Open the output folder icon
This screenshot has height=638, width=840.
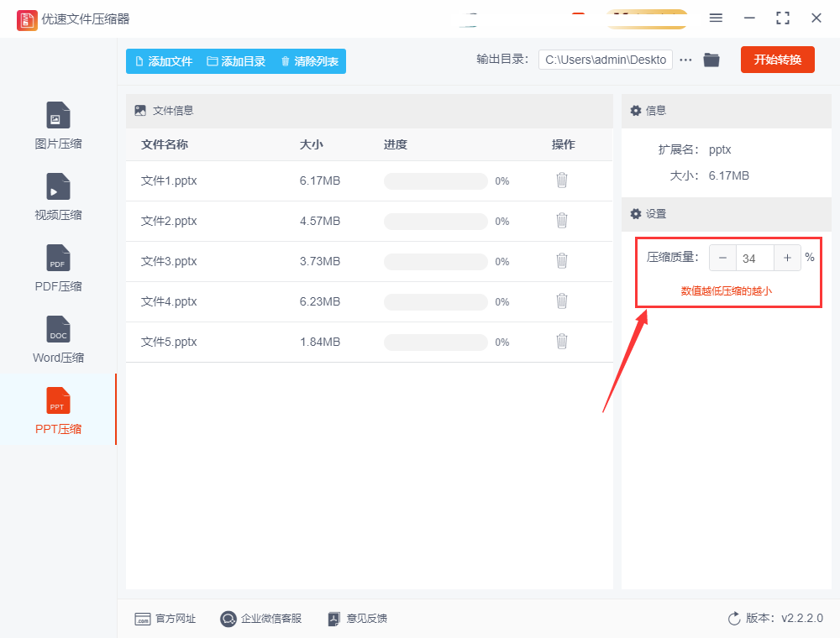[x=711, y=60]
